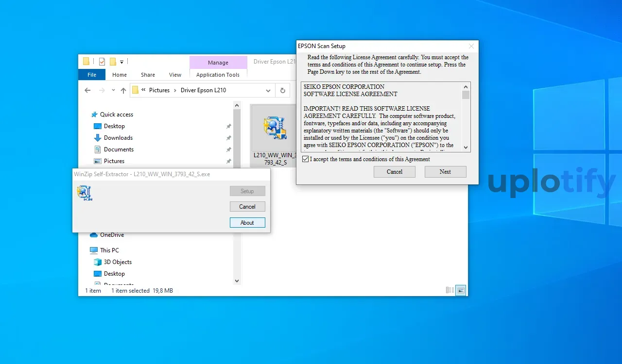Open 3D Objects under This PC

[118, 262]
